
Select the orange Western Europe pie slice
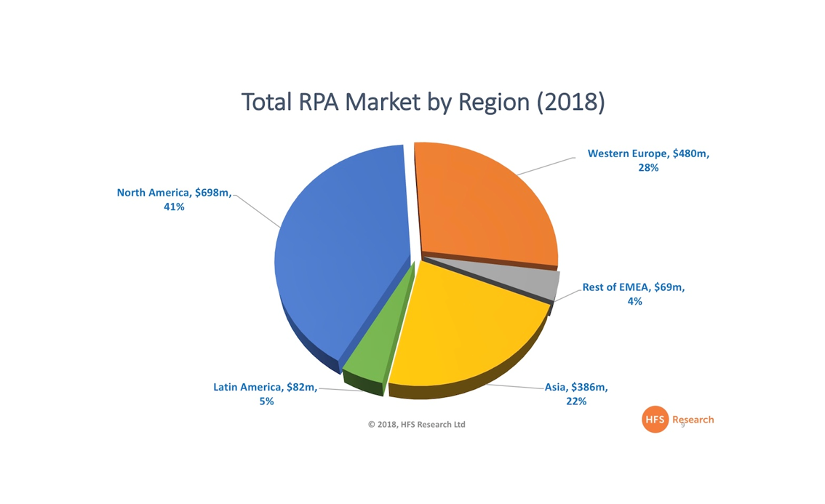tap(484, 207)
